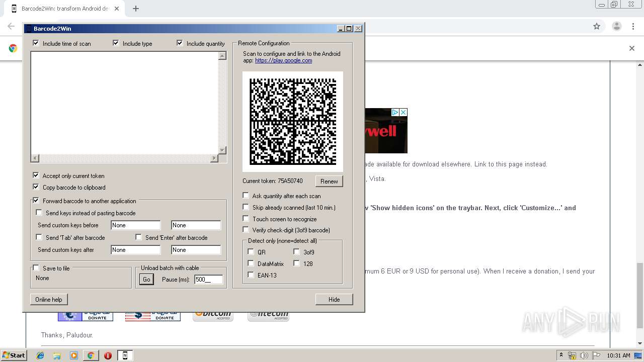Click first Send custom keys after field
This screenshot has width=644, height=362.
point(136,250)
